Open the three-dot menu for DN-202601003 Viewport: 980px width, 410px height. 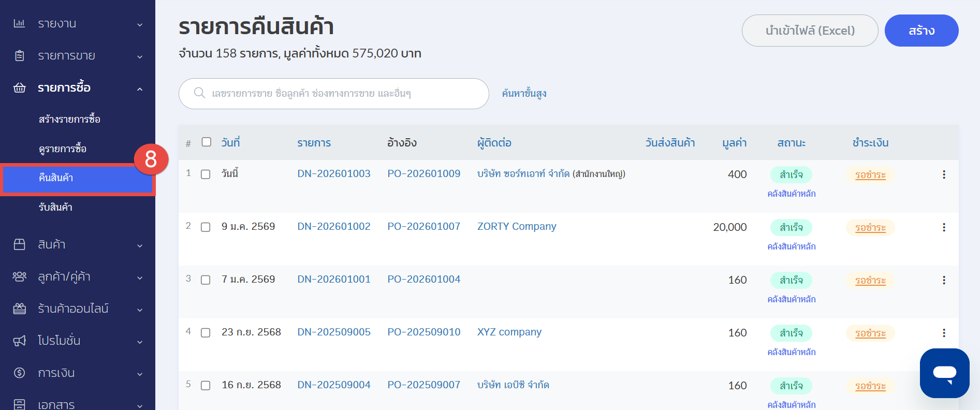(x=944, y=175)
